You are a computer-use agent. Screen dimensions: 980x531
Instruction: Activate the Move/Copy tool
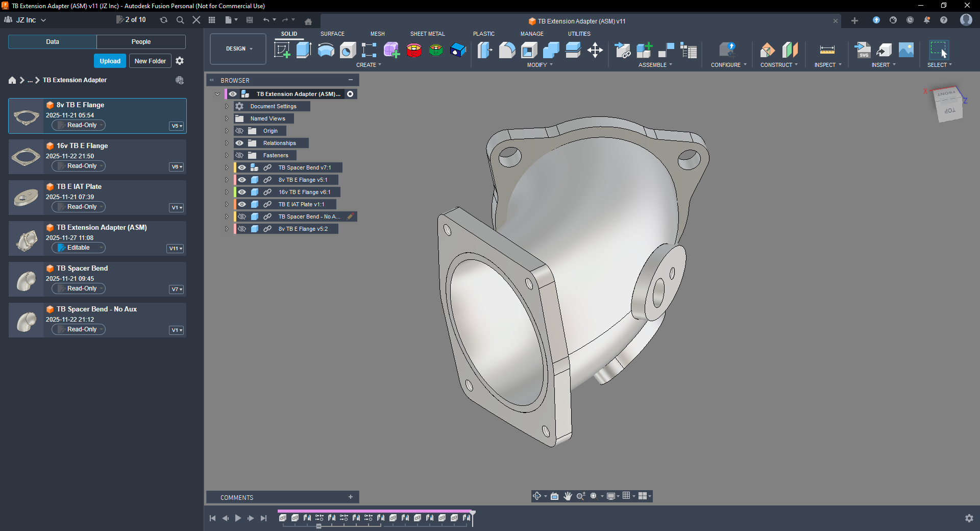(x=595, y=50)
